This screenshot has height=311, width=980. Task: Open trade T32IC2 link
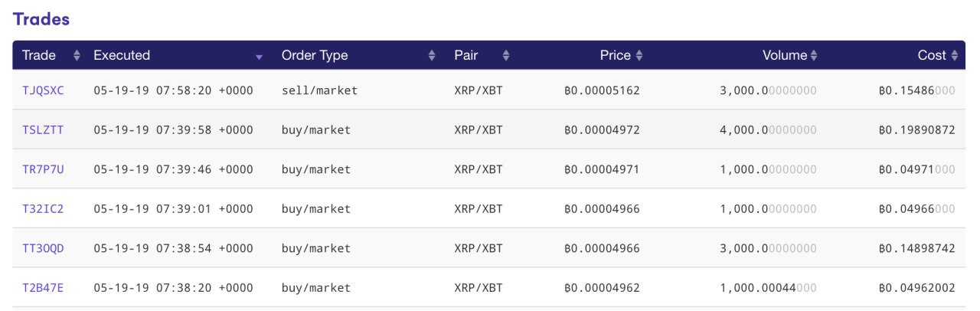[43, 209]
